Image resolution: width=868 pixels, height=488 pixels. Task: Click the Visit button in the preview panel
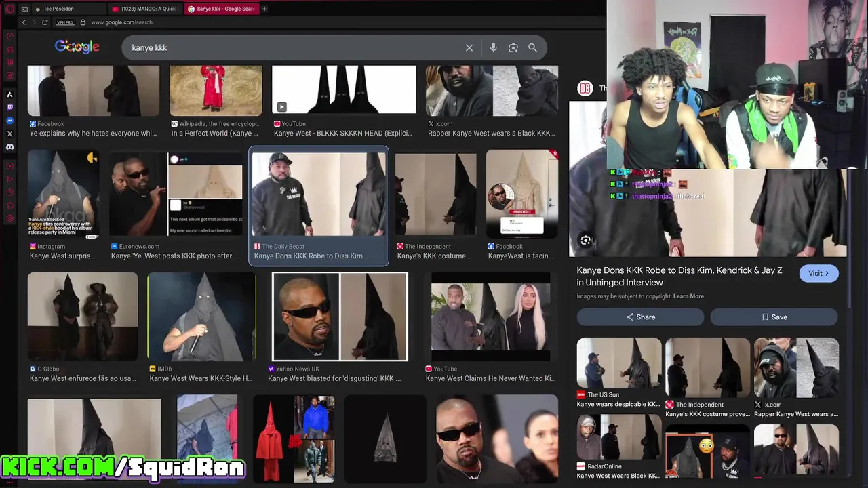818,273
